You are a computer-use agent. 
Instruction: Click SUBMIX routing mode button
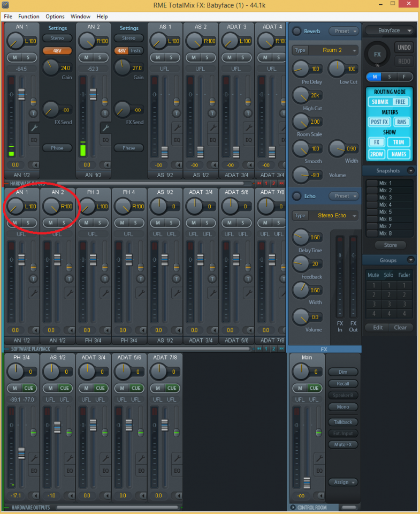point(380,102)
